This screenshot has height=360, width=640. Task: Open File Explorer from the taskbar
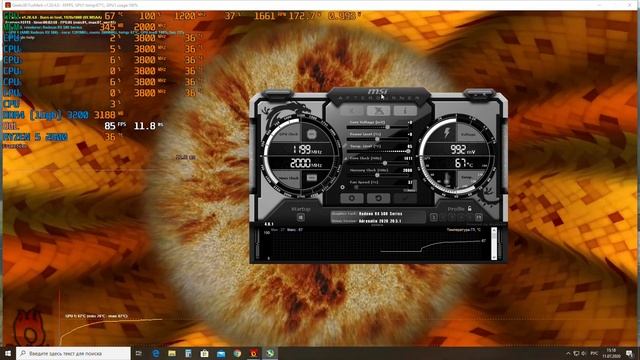point(172,353)
